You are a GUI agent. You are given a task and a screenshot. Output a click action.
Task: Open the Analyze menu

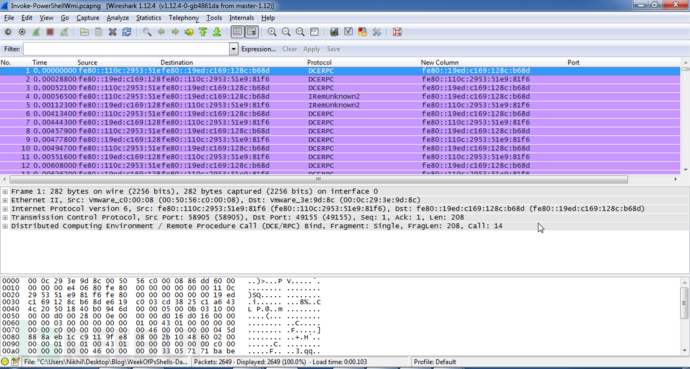click(x=117, y=18)
